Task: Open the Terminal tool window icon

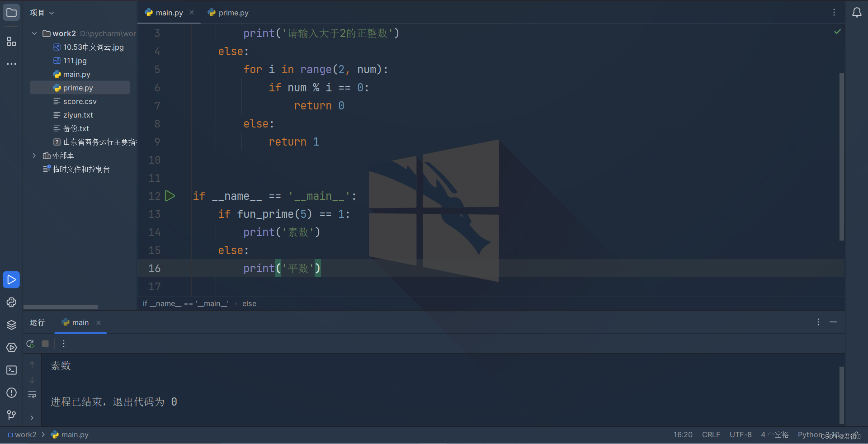Action: [11, 370]
